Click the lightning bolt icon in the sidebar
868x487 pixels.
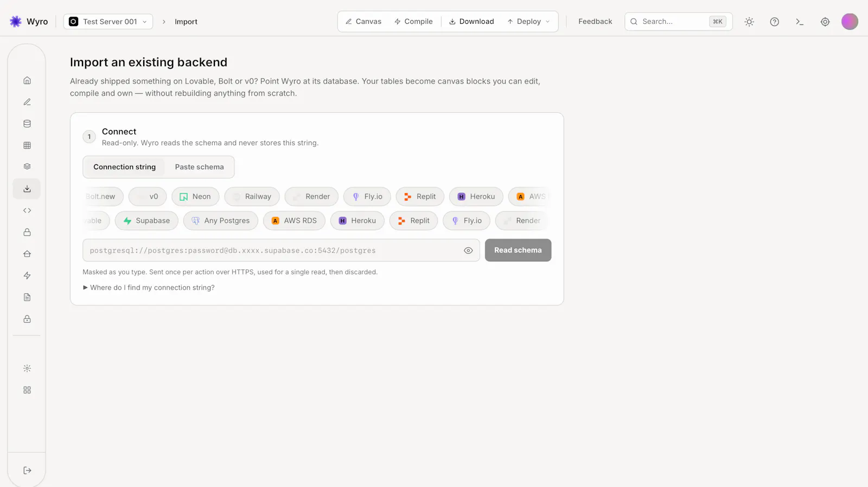27,275
